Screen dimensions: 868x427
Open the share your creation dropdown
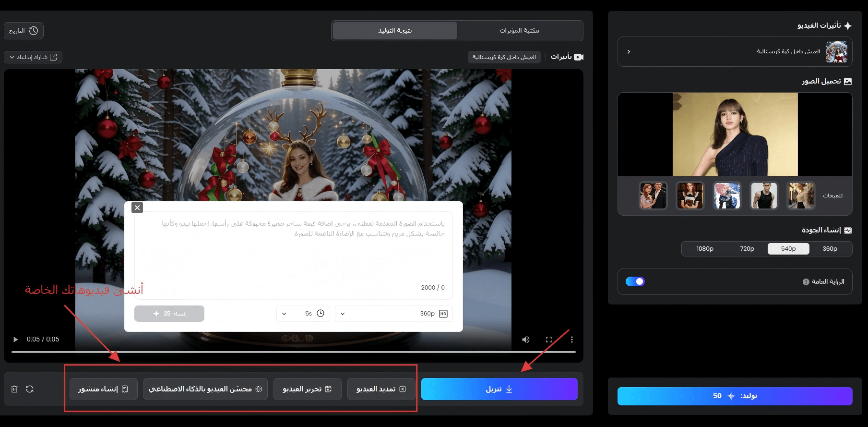33,57
